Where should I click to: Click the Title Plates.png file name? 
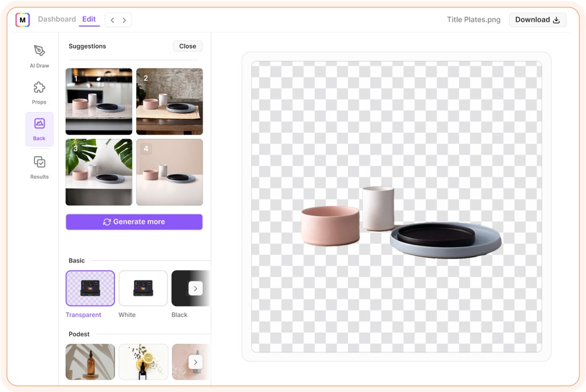(473, 20)
